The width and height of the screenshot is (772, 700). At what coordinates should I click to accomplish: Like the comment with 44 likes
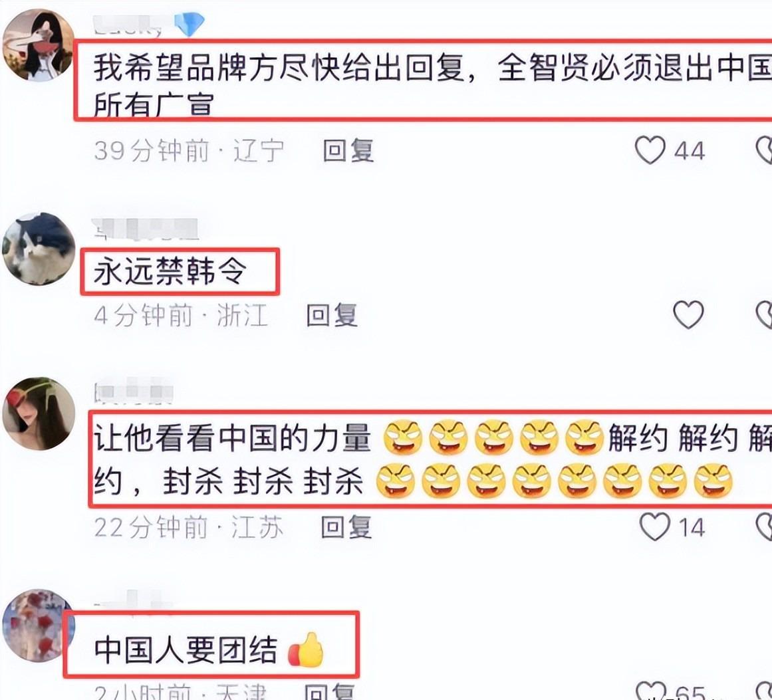(x=650, y=150)
